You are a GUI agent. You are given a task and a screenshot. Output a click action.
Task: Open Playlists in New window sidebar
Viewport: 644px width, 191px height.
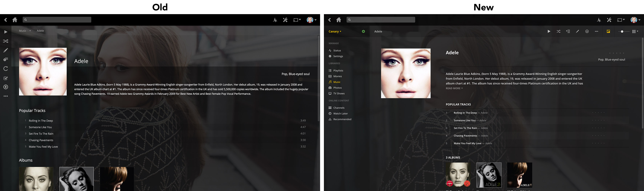tap(336, 70)
